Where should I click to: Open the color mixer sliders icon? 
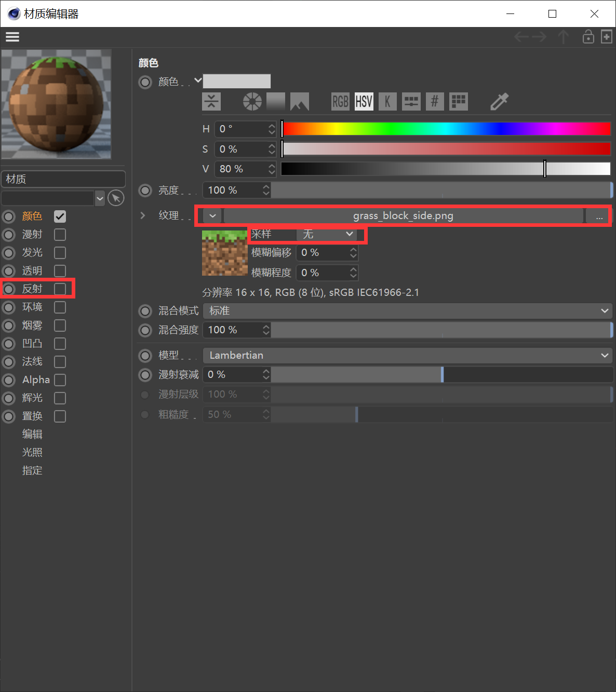[x=411, y=102]
